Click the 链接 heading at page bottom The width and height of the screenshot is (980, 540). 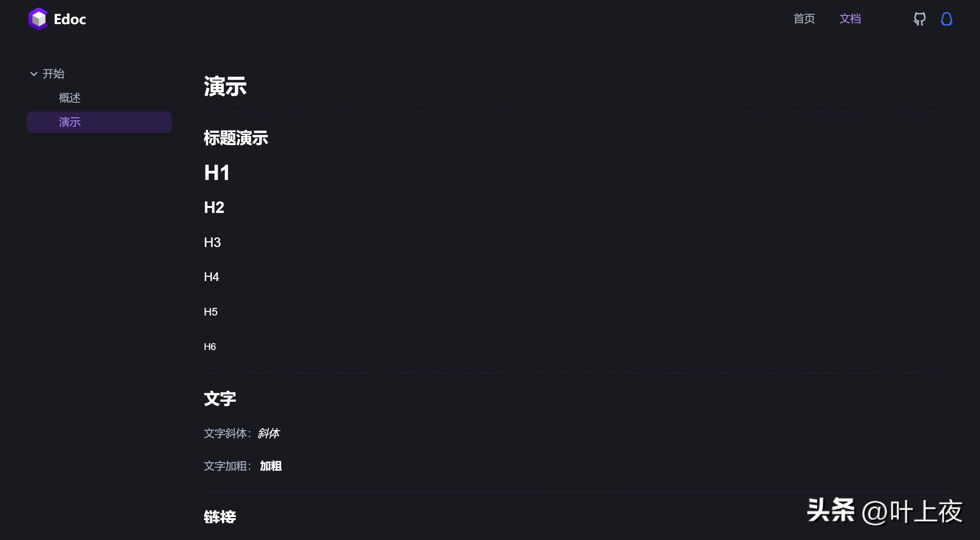click(220, 516)
